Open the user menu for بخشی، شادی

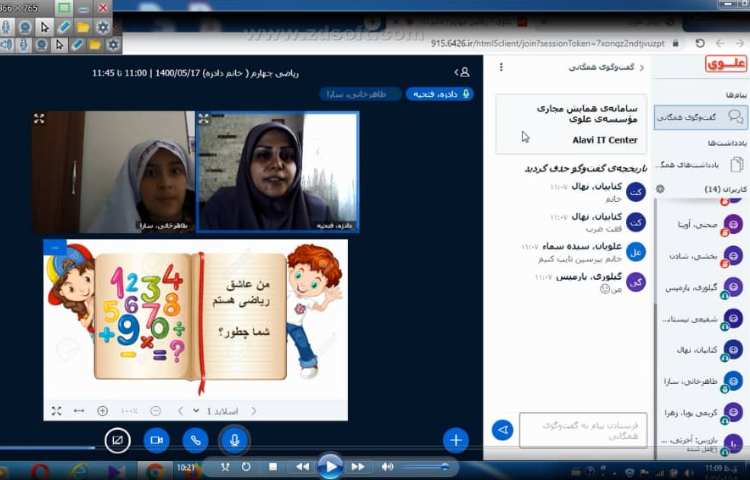point(703,256)
